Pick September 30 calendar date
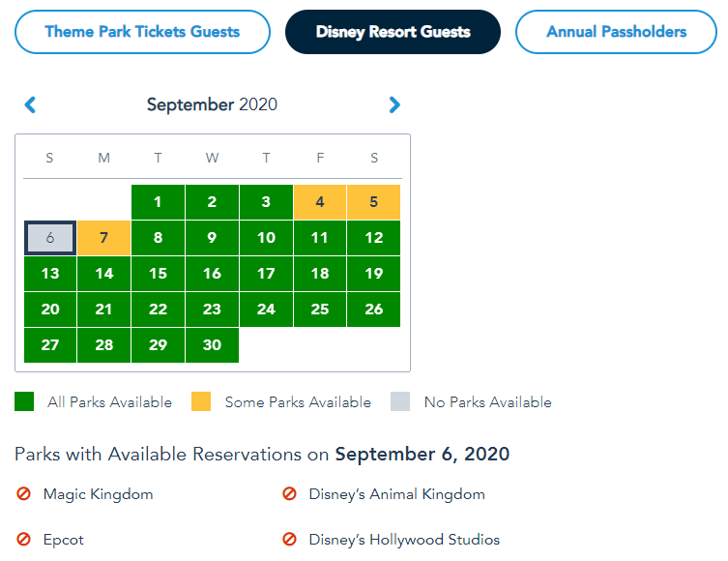Viewport: 728px width, 561px height. point(212,345)
